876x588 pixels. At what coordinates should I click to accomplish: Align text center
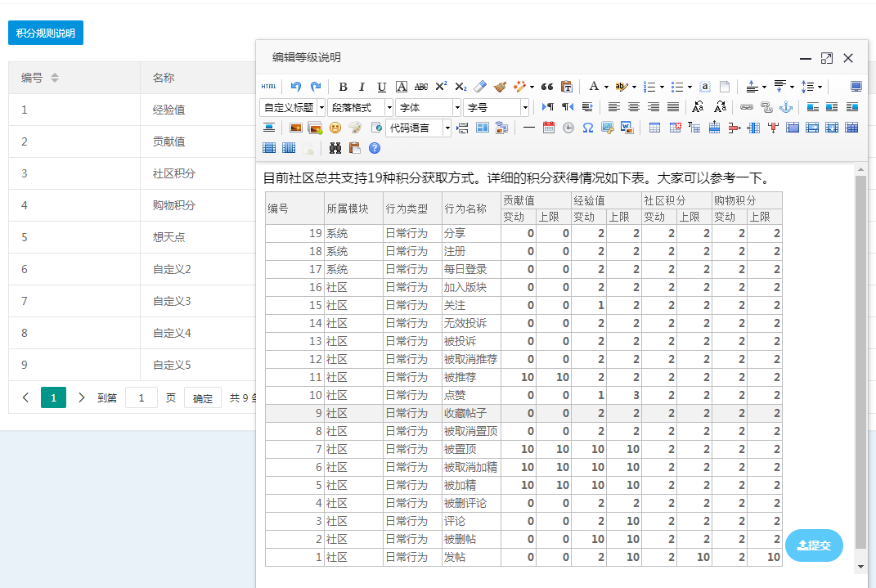tap(634, 106)
